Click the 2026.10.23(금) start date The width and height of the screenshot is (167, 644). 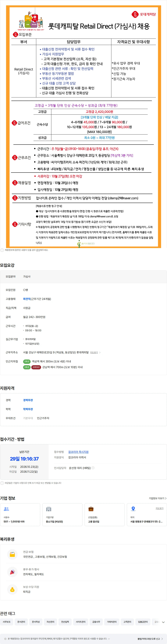[29, 467]
